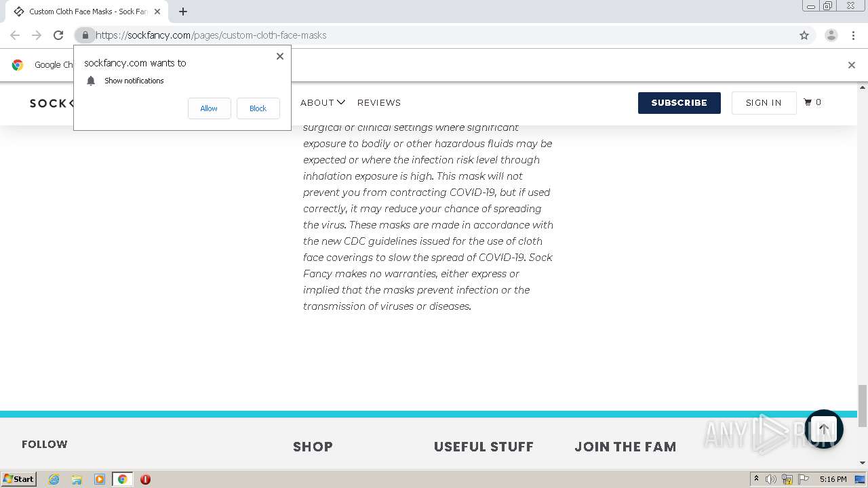This screenshot has height=488, width=868.
Task: Click the USEFUL STUFF footer heading
Action: tap(484, 447)
